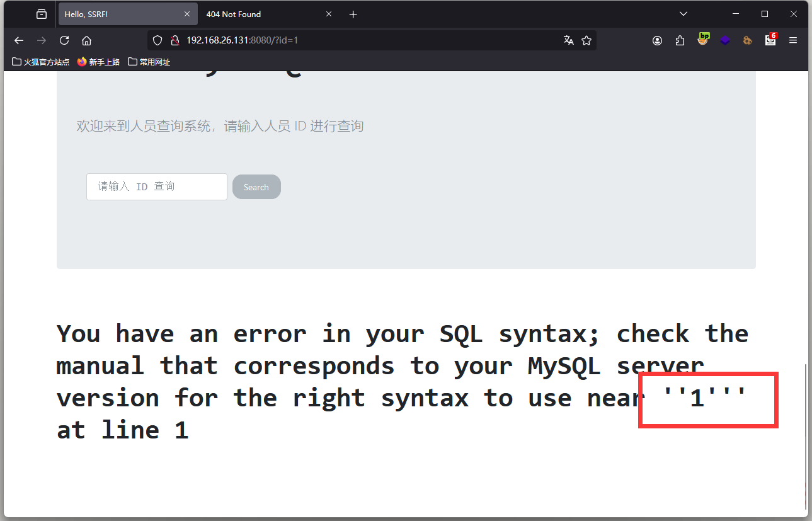The image size is (812, 521).
Task: Open 常用网址 bookmark folder
Action: point(149,62)
